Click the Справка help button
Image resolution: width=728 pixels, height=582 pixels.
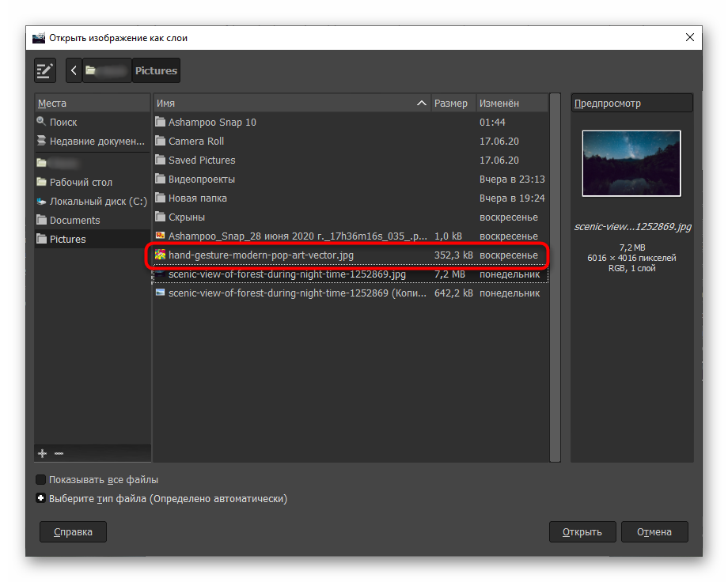(73, 532)
